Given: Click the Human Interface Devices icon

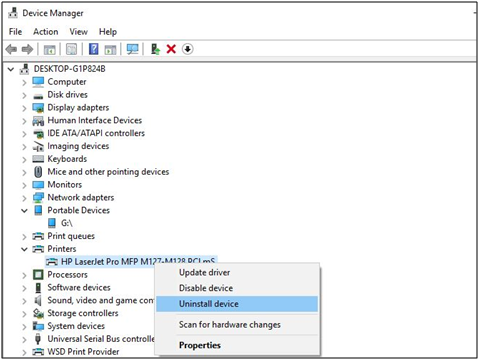Looking at the screenshot, I should (38, 121).
